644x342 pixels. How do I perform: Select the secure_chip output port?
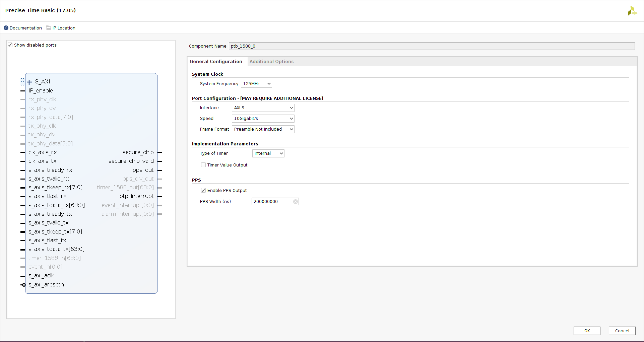click(x=138, y=152)
